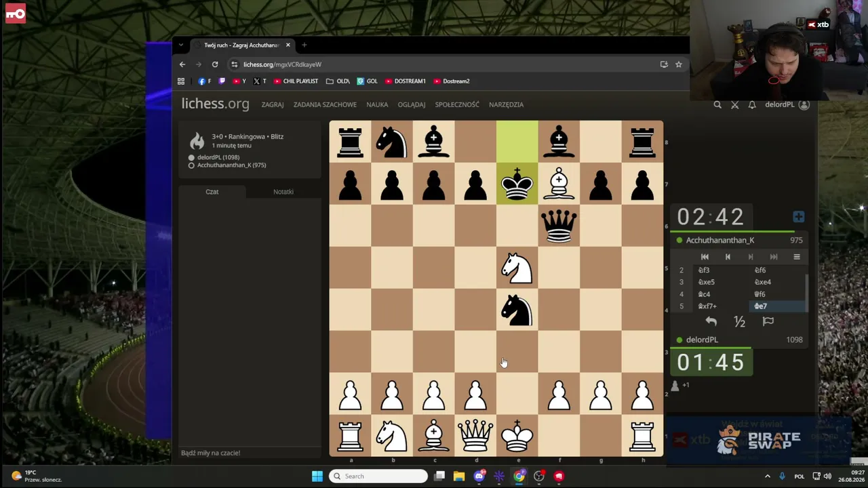Select the white bishop on f7
The image size is (868, 488).
[x=559, y=184]
